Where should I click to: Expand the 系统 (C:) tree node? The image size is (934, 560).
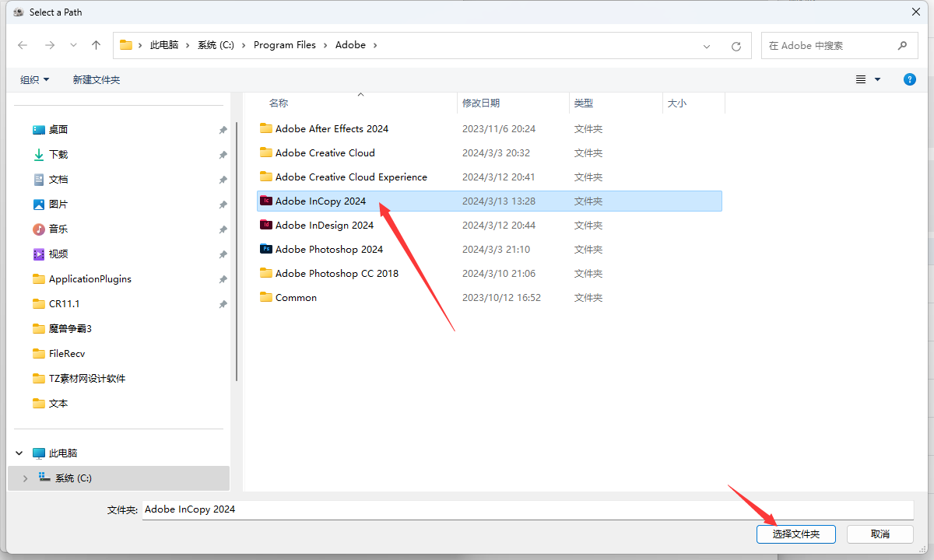(x=25, y=478)
